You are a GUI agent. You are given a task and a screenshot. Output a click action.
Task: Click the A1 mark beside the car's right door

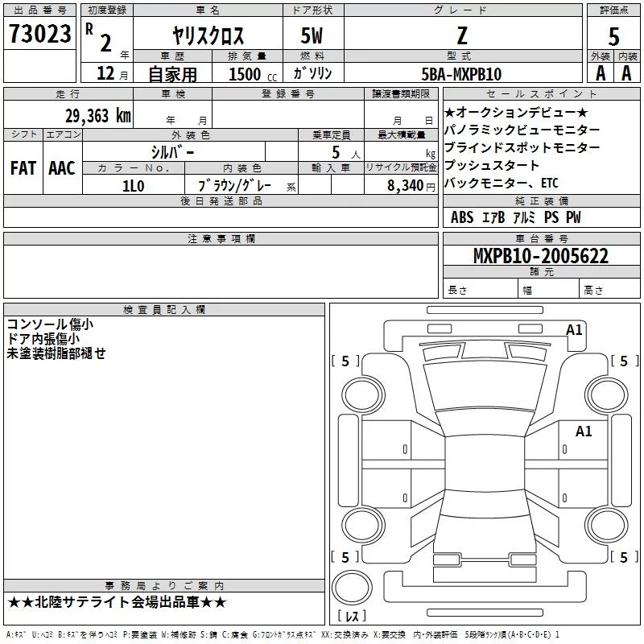584,431
